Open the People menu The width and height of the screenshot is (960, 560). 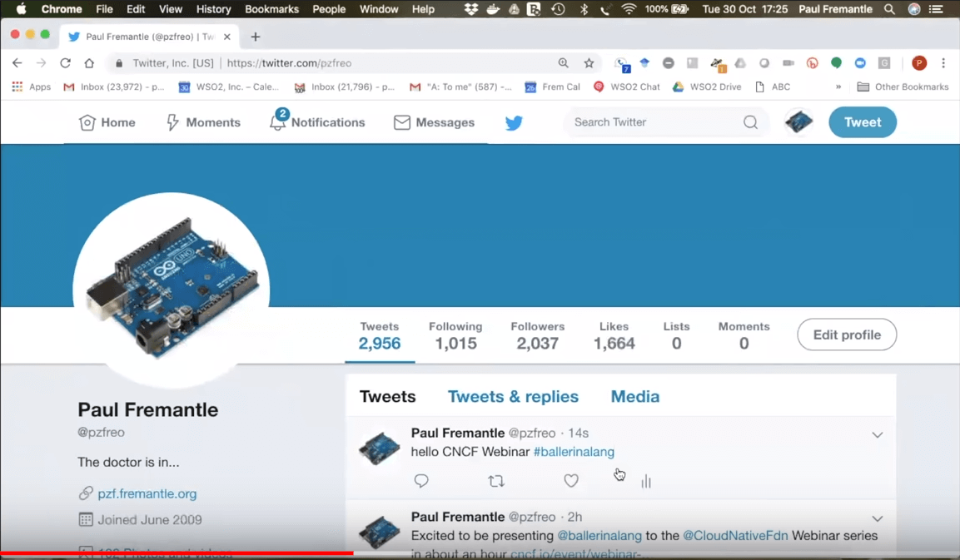coord(329,9)
